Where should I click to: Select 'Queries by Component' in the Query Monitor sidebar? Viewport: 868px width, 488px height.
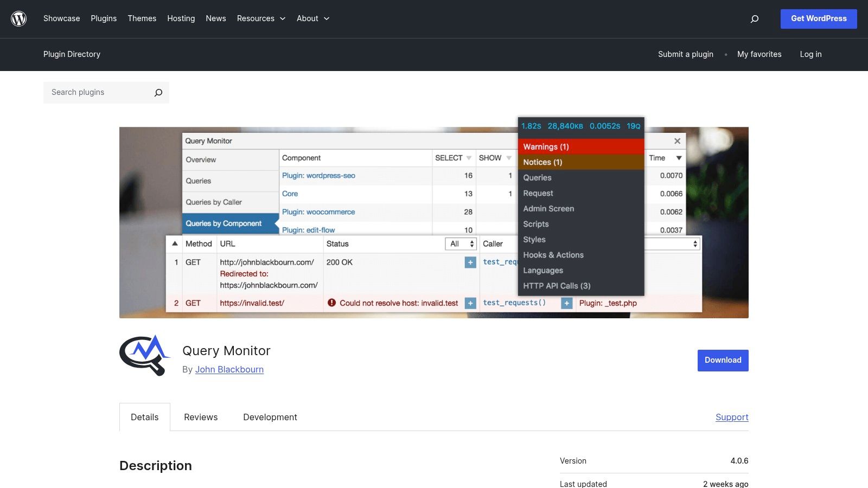coord(223,223)
